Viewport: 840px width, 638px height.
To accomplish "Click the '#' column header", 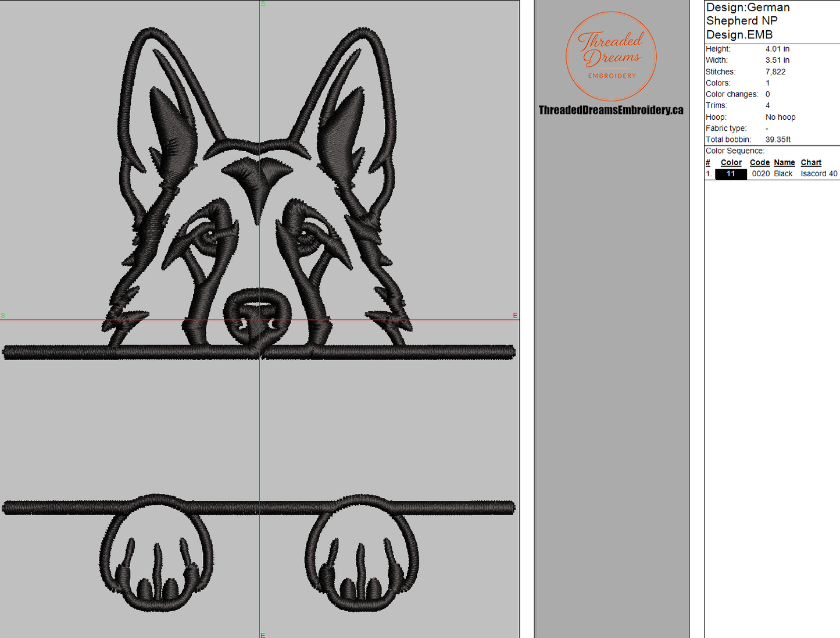I will (x=708, y=163).
